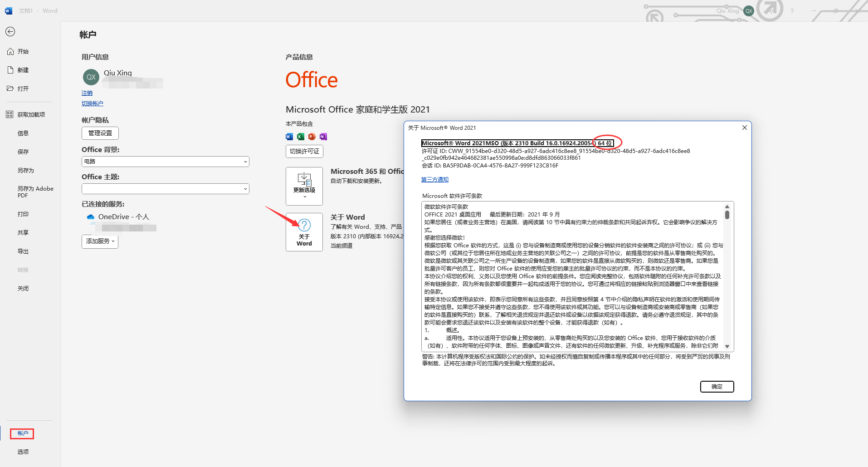Click the title bar QX account avatar
Viewport: 868px width, 467px height.
tap(749, 11)
